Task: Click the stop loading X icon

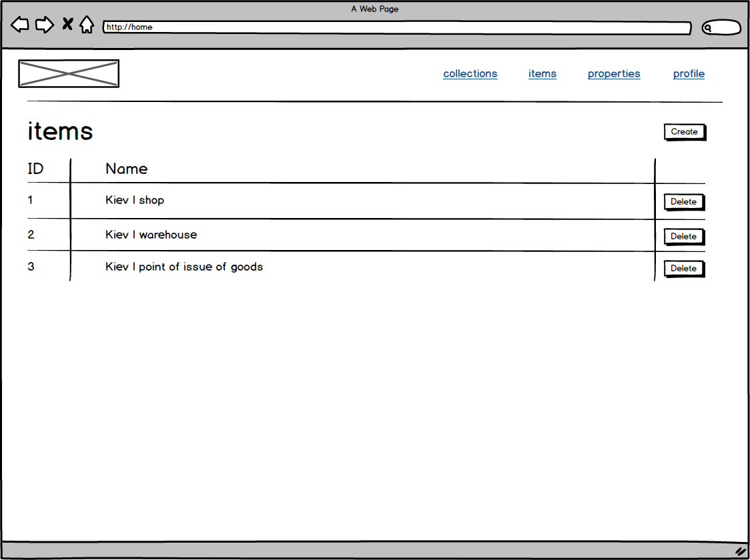Action: point(67,24)
